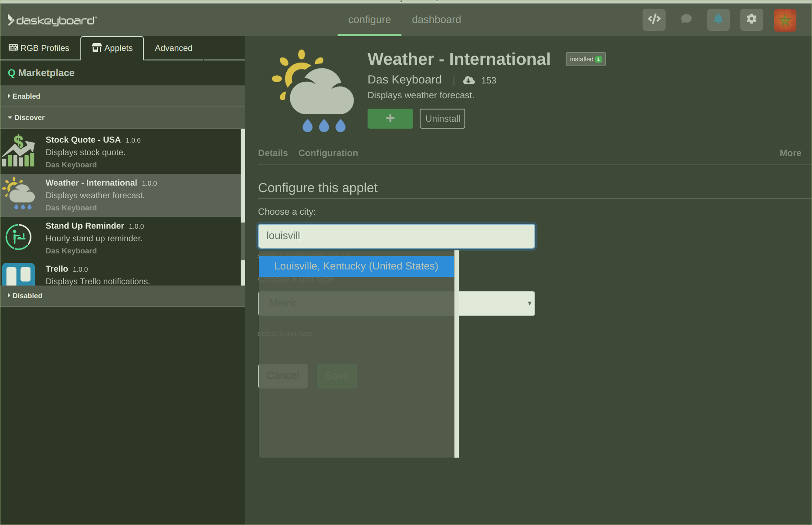Click the Stock Quote USA applet icon
The width and height of the screenshot is (812, 525).
tap(19, 150)
